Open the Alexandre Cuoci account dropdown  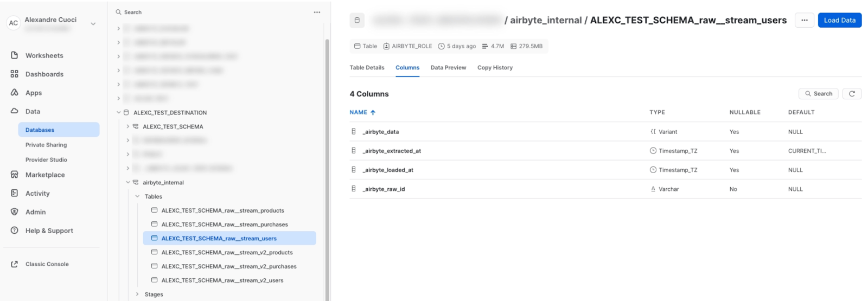click(x=93, y=23)
